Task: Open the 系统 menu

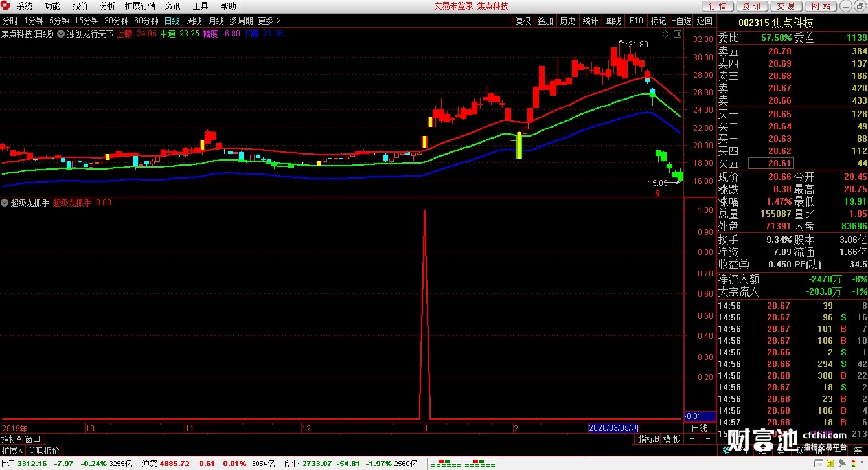Action: click(x=24, y=6)
